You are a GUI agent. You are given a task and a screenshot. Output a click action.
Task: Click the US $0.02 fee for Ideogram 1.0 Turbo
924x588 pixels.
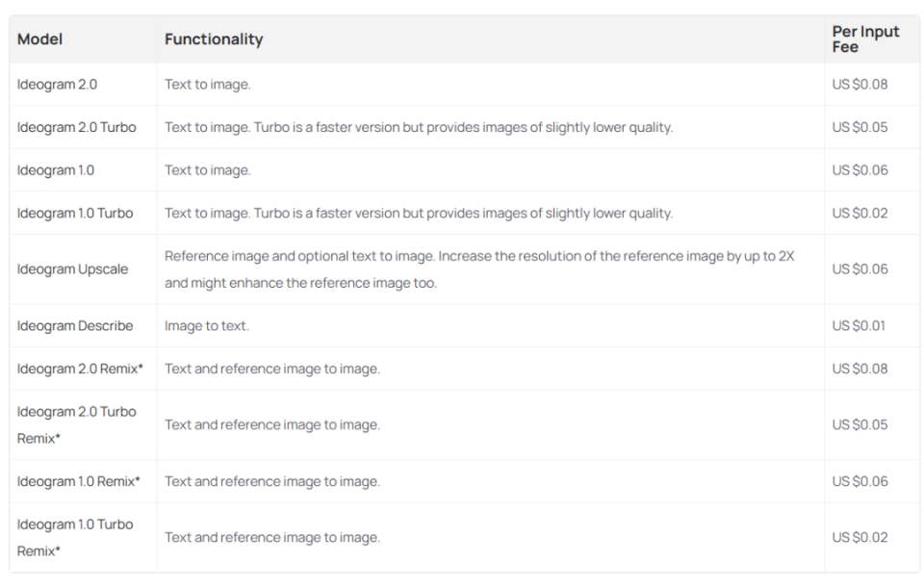tap(860, 214)
